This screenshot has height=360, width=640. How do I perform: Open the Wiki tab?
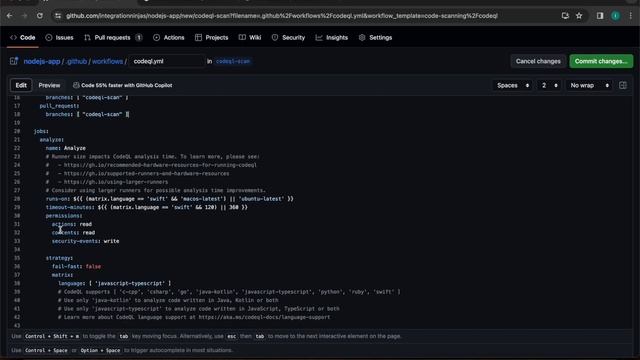(x=250, y=38)
